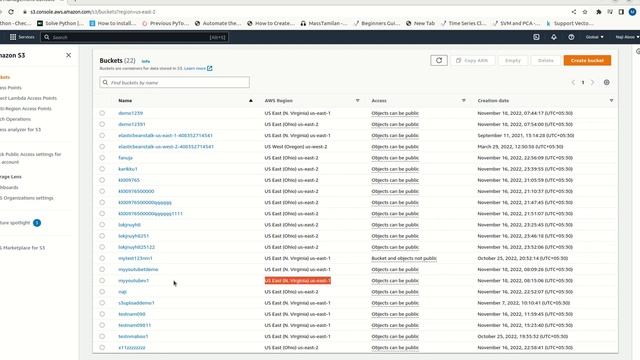Screen dimensions: 640x360
Task: Open the myyoutubetdemo bucket link
Action: 138,269
